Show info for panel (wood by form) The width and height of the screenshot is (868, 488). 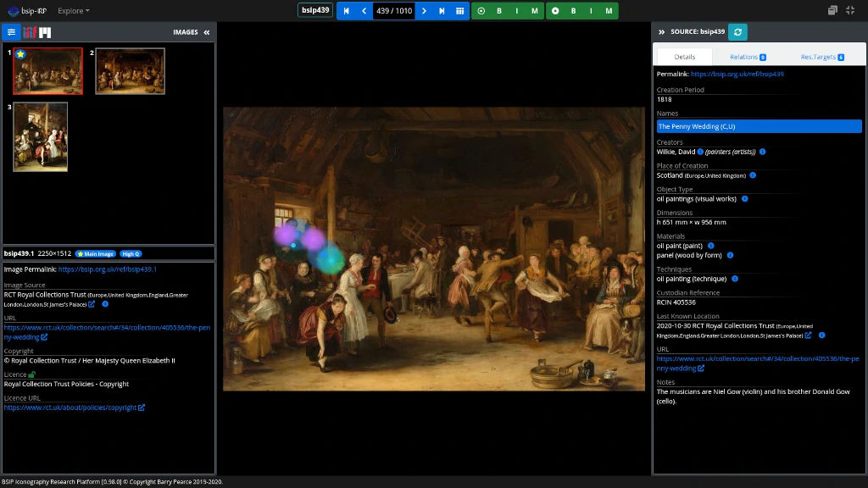pyautogui.click(x=730, y=255)
